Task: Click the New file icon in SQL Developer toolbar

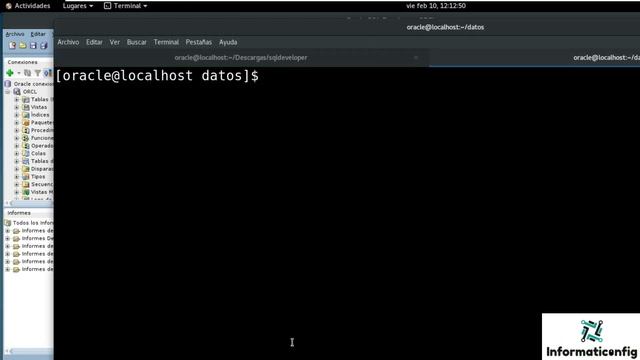Action: pos(12,46)
